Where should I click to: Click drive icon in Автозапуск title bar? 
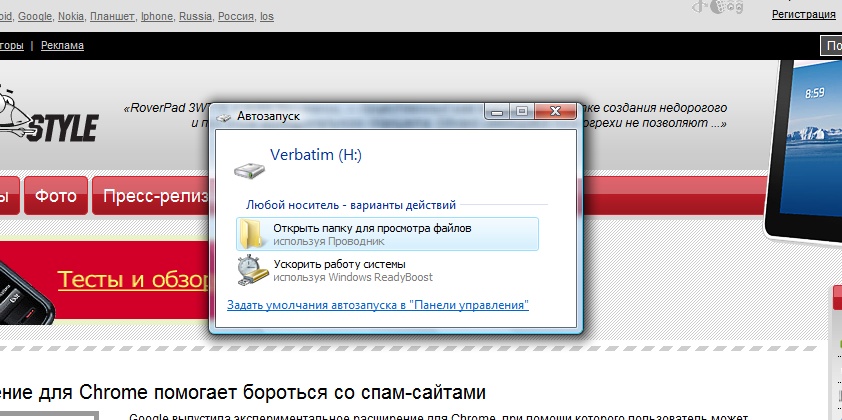(x=223, y=117)
